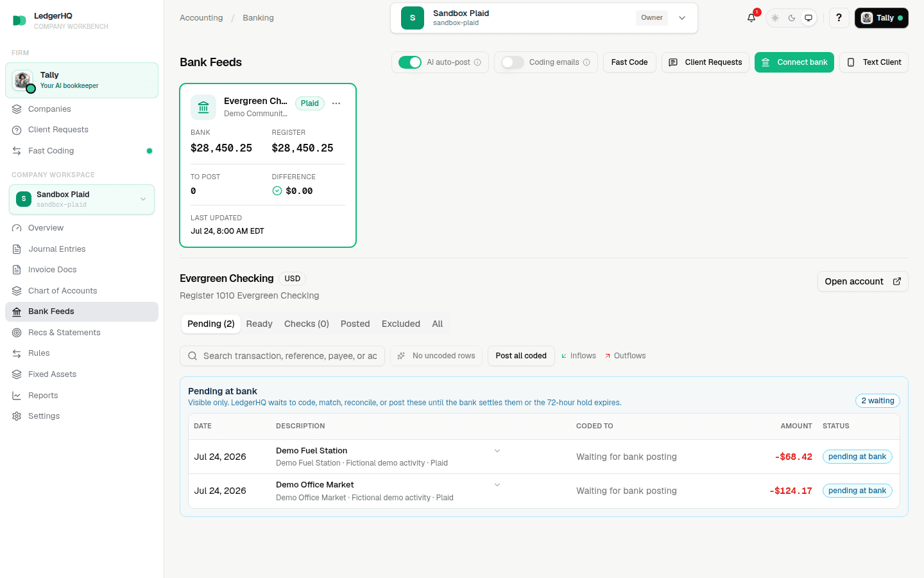This screenshot has height=578, width=924.
Task: Enable the Coding emails switch
Action: (x=513, y=62)
